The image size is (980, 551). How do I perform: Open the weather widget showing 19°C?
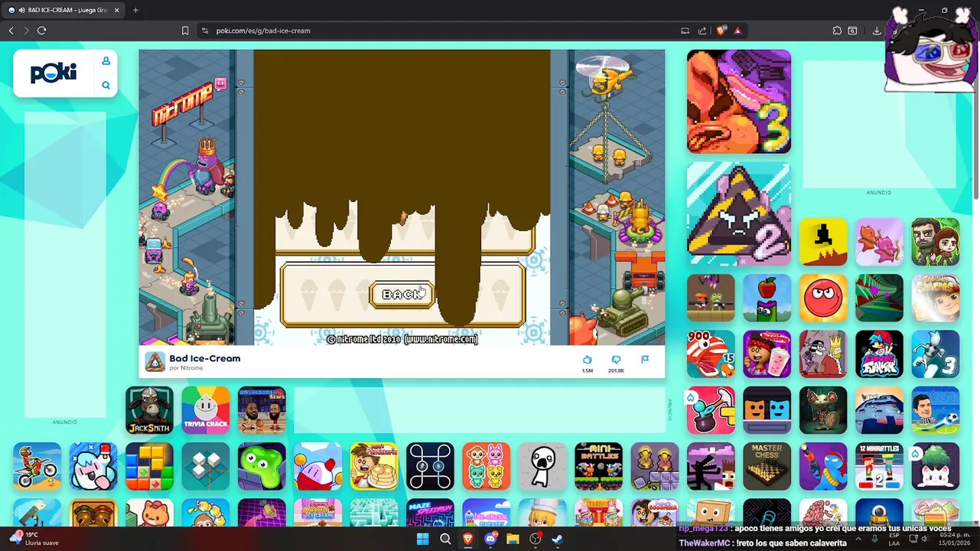pyautogui.click(x=34, y=539)
